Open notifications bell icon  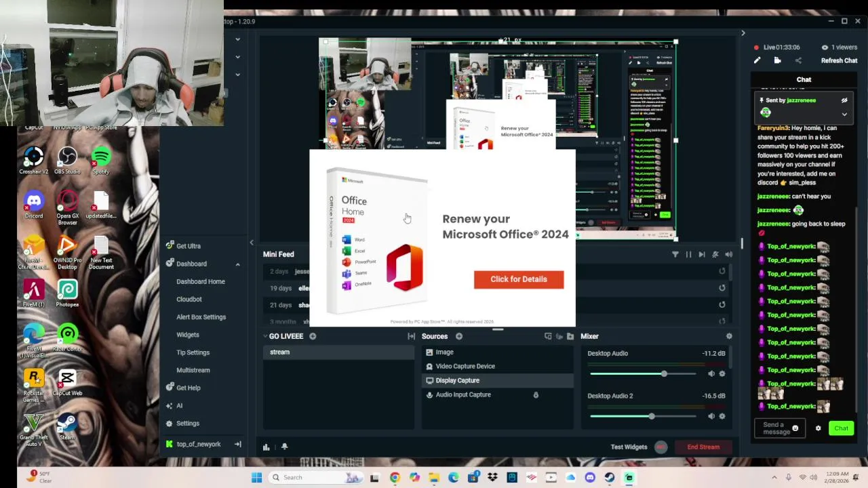point(284,447)
